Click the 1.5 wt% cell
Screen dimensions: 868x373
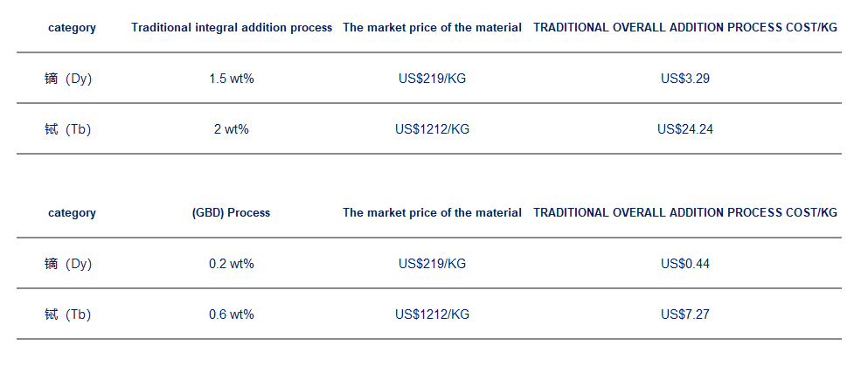pyautogui.click(x=232, y=79)
